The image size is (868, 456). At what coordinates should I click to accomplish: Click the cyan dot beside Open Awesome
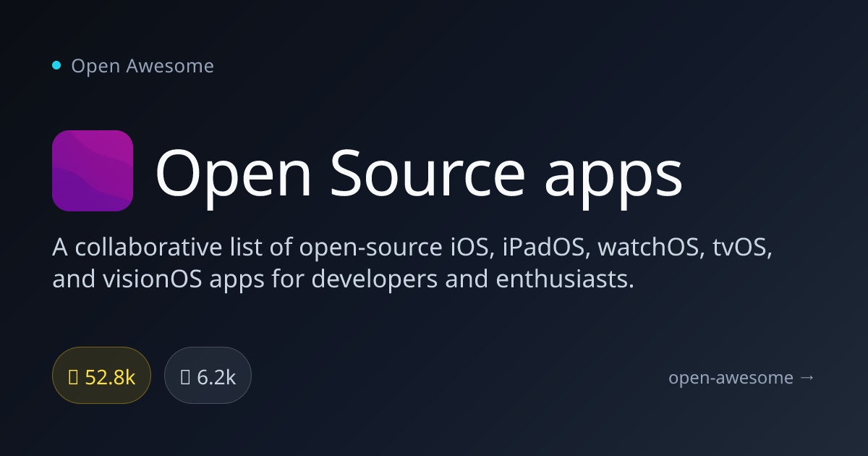56,66
